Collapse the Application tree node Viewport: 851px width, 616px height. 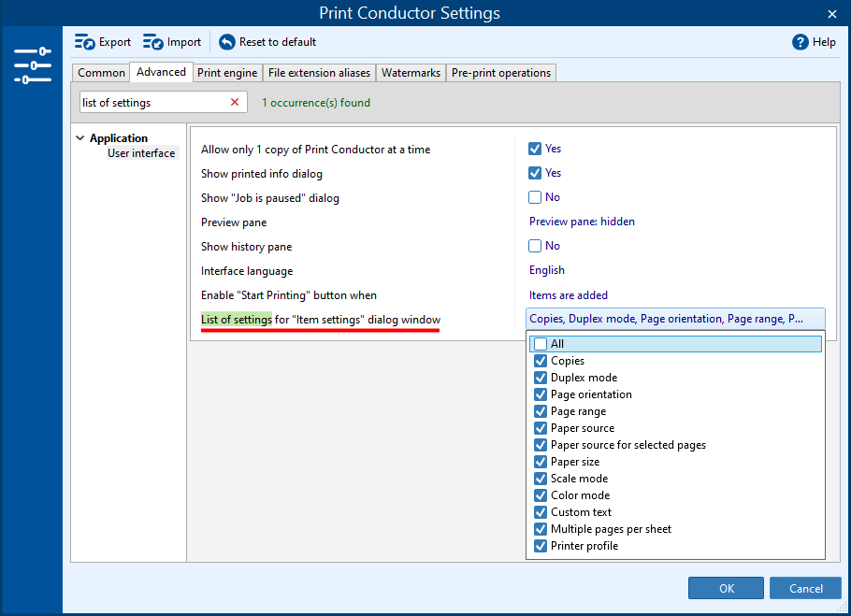click(80, 138)
